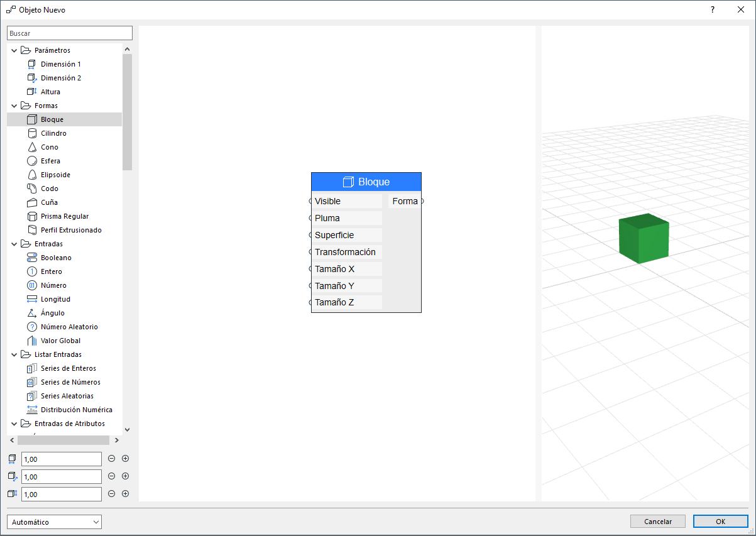Choose the Elipsoide shape icon

(32, 175)
